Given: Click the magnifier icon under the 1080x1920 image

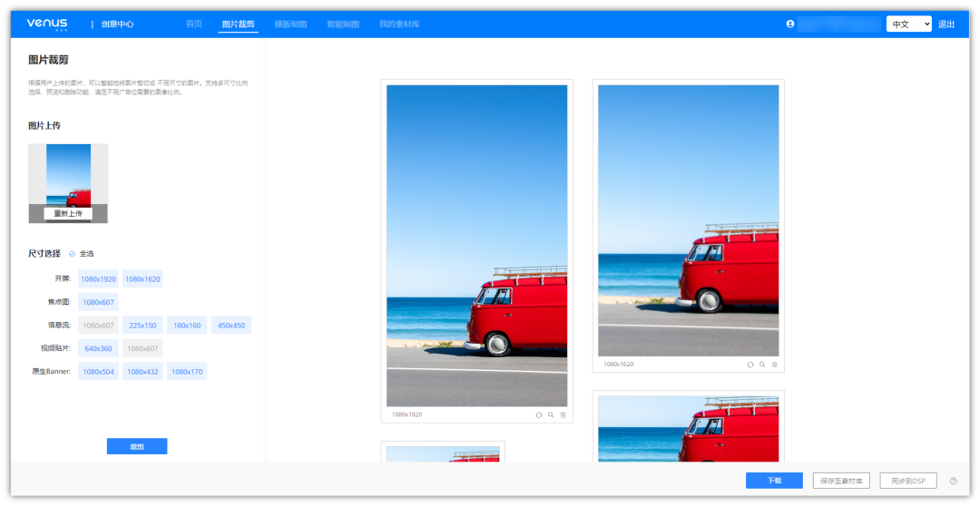Looking at the screenshot, I should click(551, 414).
